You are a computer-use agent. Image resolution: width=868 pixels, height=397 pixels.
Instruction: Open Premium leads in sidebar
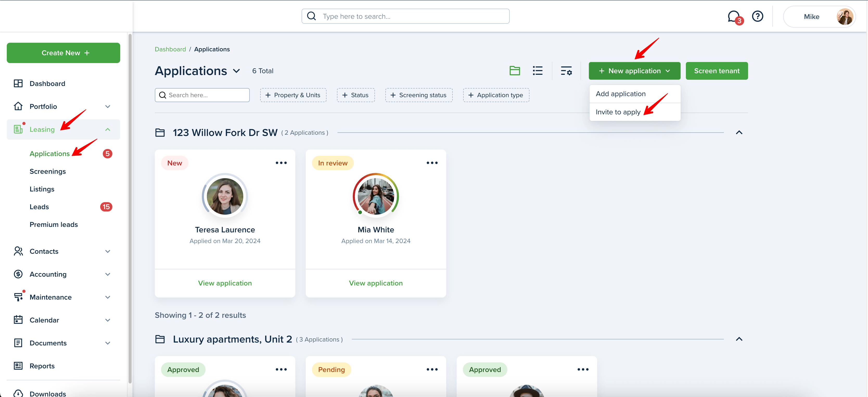(54, 224)
